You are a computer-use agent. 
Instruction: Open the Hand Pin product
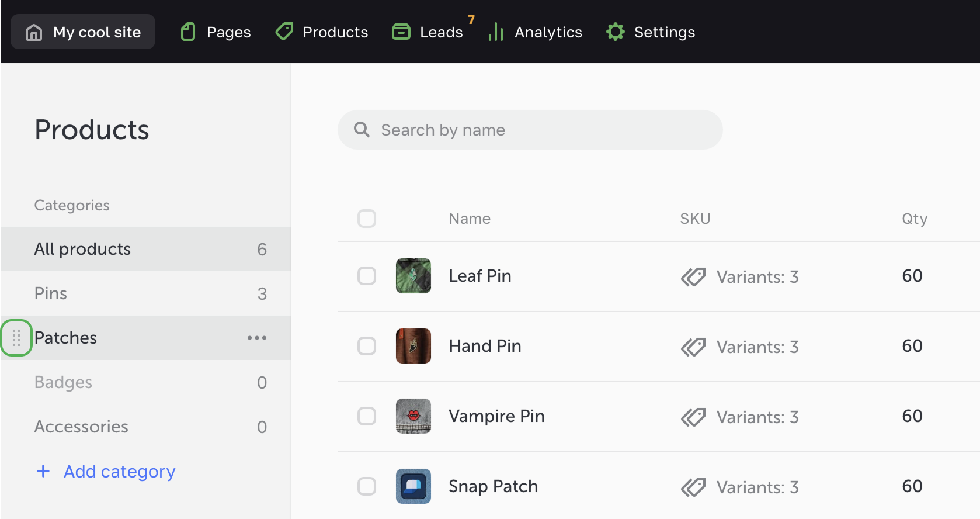tap(485, 346)
